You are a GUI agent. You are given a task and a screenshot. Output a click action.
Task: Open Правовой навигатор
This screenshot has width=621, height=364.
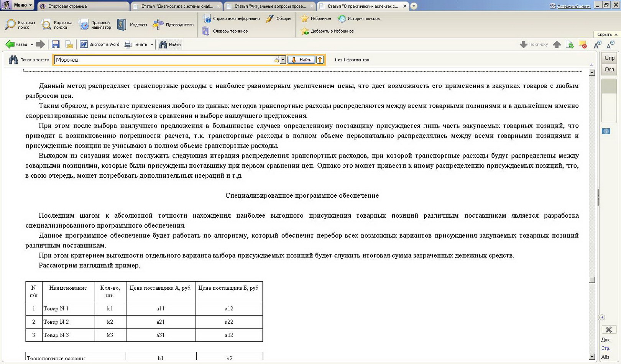[95, 25]
